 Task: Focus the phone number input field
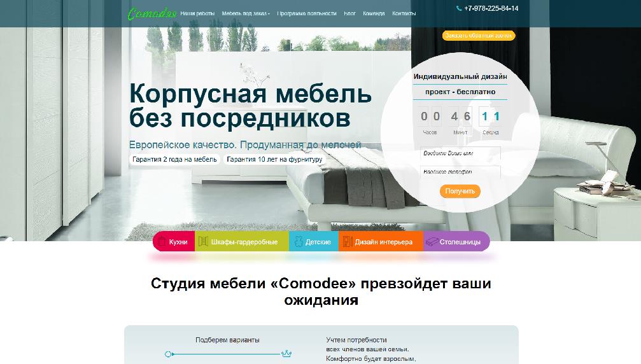[x=460, y=172]
